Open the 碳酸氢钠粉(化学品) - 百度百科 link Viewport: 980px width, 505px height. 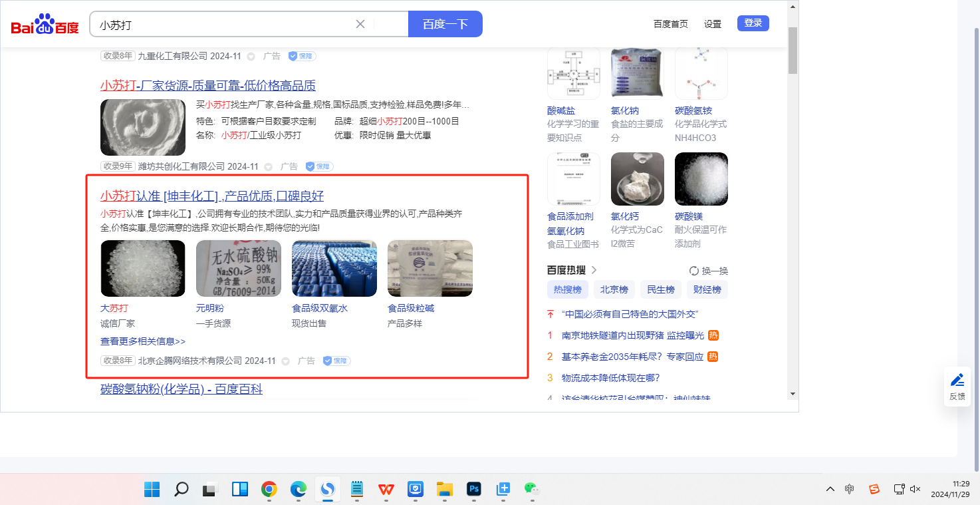pos(182,389)
